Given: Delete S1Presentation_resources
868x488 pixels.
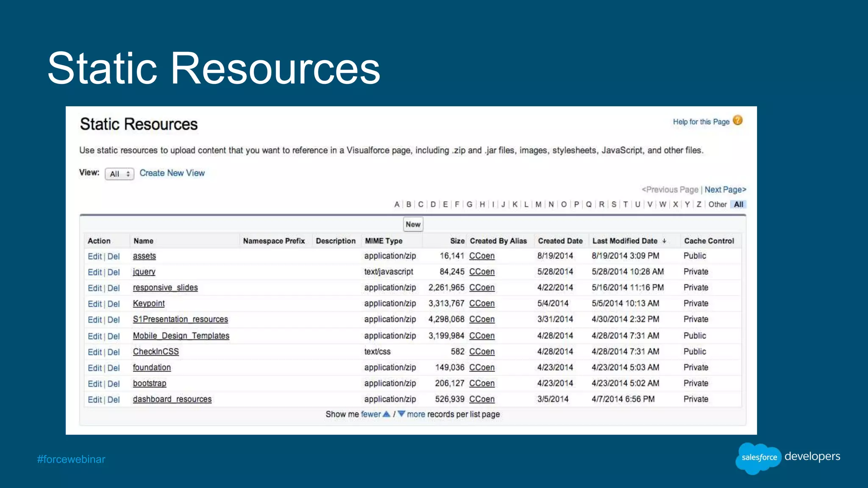Looking at the screenshot, I should [x=114, y=320].
